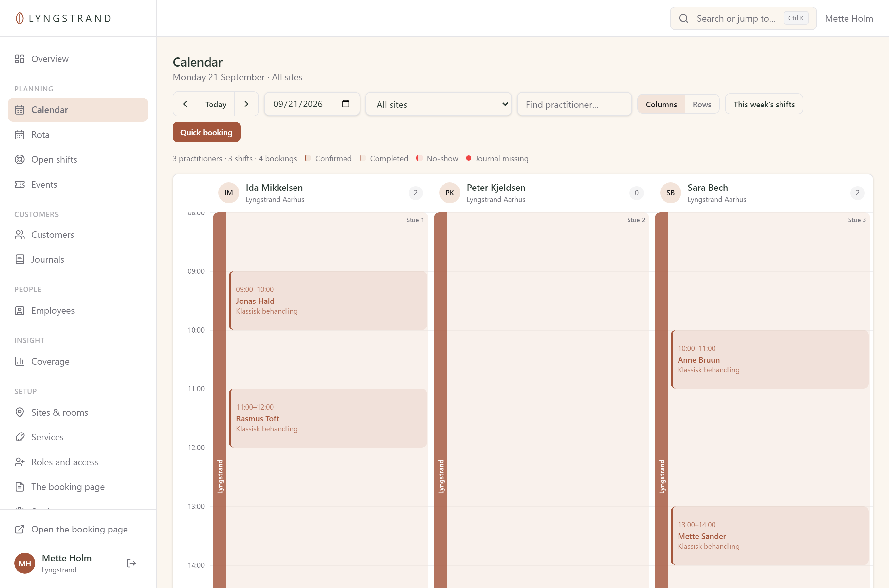Go to next day with right chevron
889x588 pixels.
246,104
